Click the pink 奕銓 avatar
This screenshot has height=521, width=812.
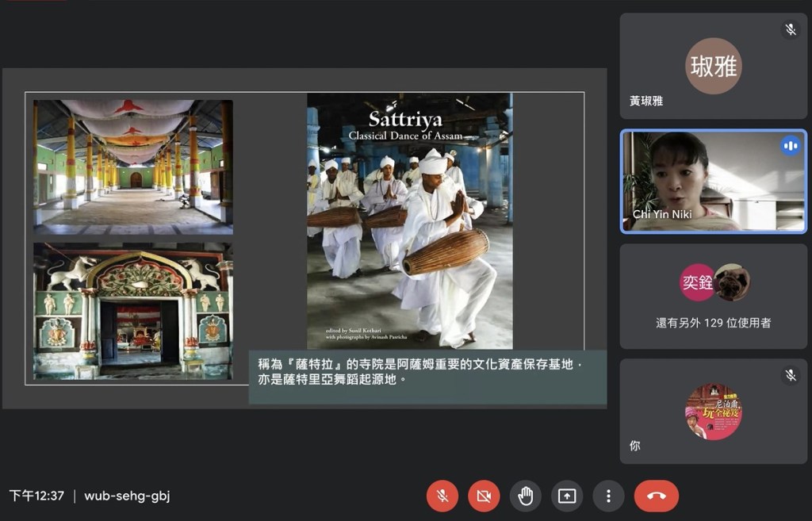[697, 282]
